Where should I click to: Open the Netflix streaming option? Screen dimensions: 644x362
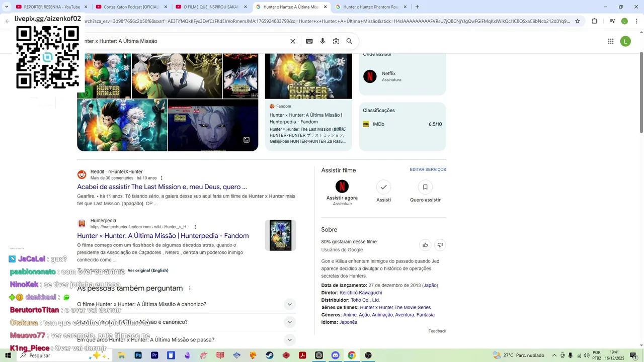coord(402,76)
